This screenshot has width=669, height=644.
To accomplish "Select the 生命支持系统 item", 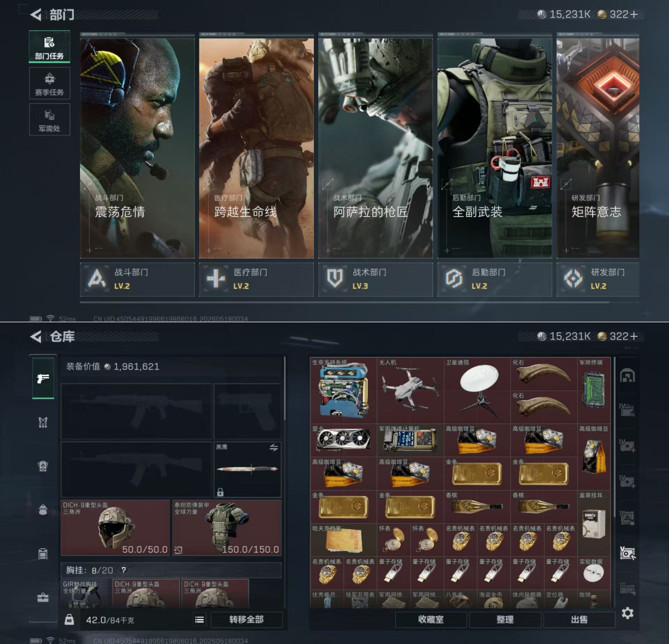I will (x=344, y=390).
